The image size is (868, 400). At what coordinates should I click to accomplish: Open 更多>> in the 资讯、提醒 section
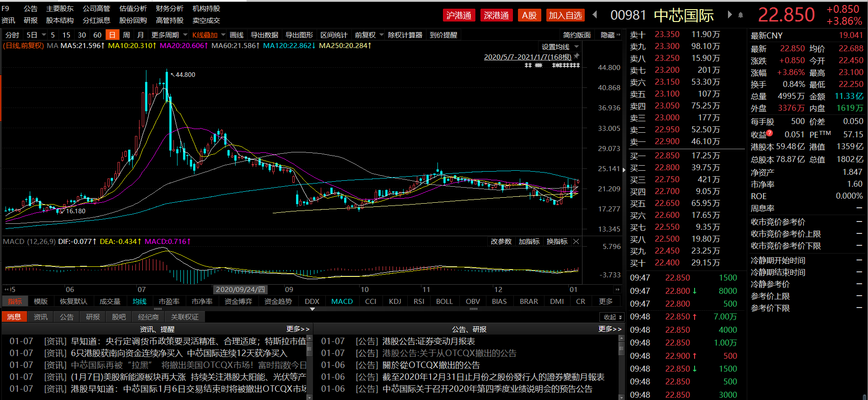point(298,329)
